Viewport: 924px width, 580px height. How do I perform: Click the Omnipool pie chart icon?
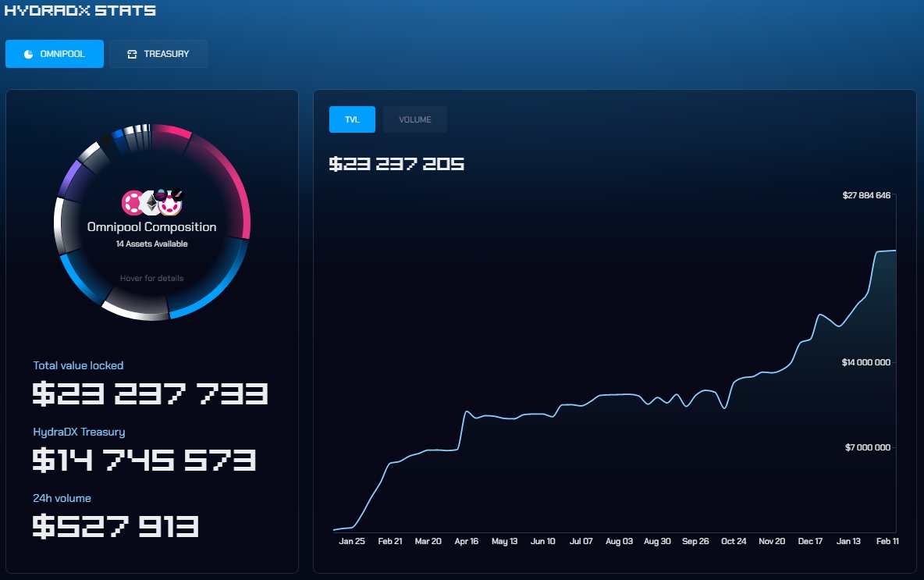[x=28, y=54]
